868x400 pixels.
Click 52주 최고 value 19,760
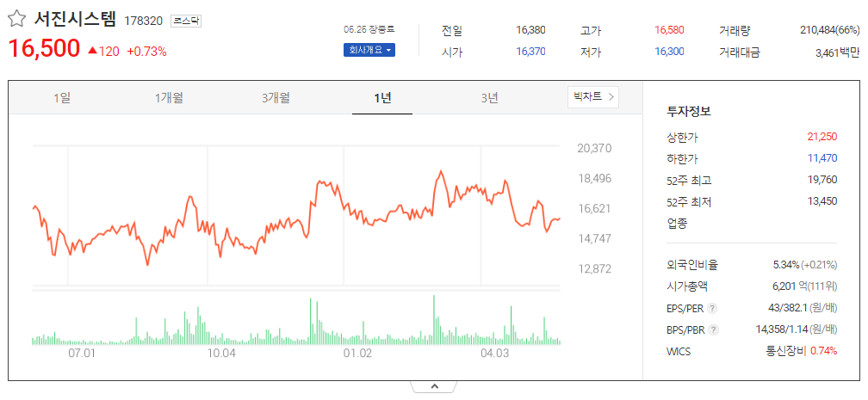(x=822, y=180)
